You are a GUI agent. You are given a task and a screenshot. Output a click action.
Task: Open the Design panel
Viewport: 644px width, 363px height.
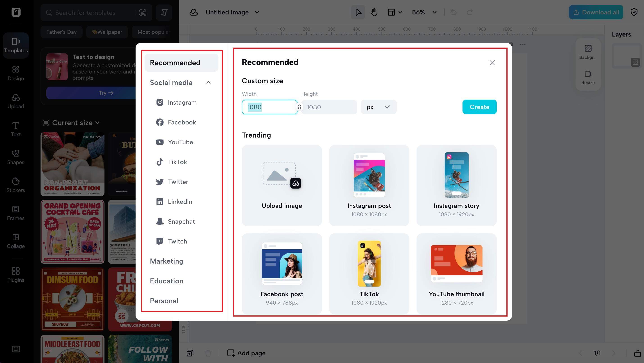point(16,73)
